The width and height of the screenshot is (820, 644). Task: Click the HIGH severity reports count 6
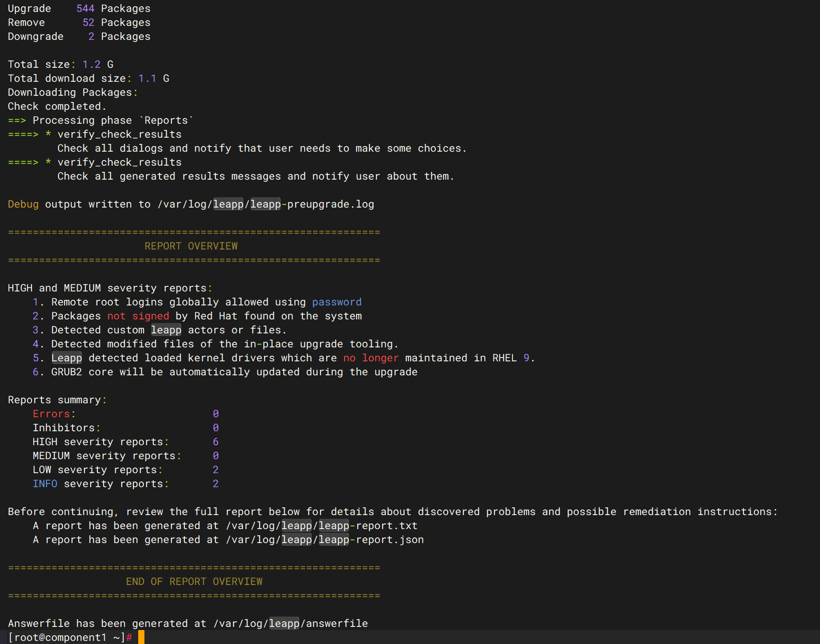[x=215, y=442]
